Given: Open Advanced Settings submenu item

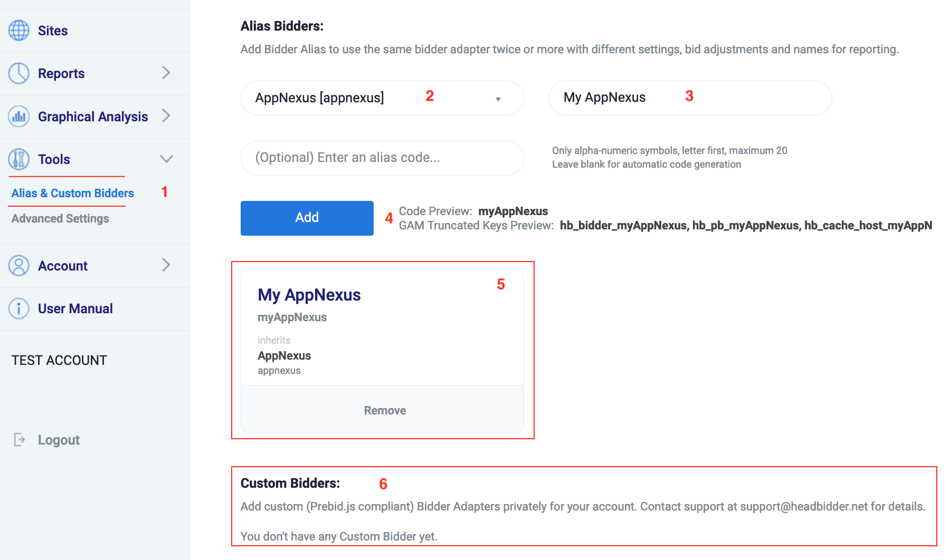Looking at the screenshot, I should [x=60, y=218].
